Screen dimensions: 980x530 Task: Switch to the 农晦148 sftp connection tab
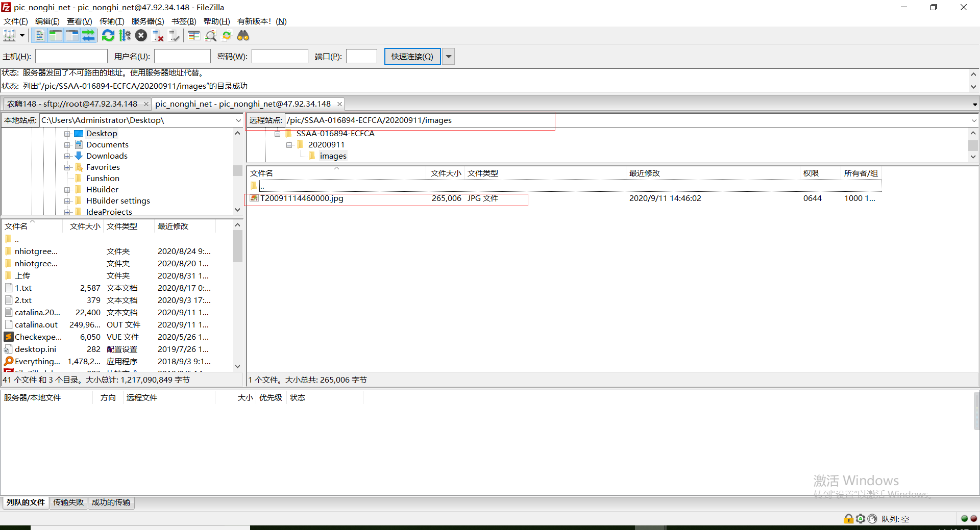72,104
